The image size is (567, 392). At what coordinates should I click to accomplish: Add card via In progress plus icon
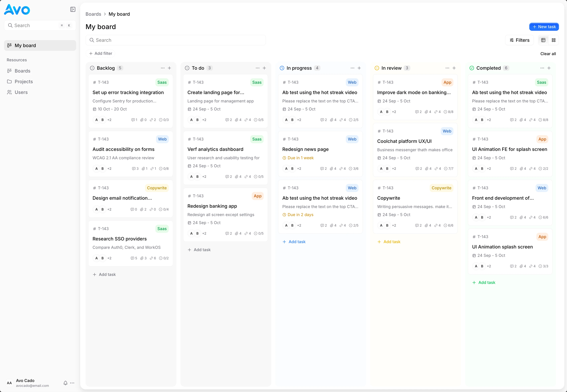359,68
